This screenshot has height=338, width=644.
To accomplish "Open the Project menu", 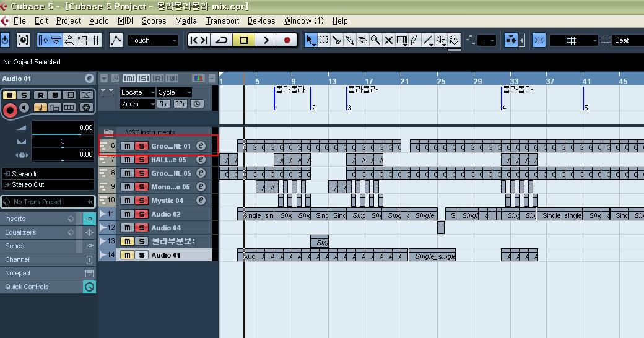I will pyautogui.click(x=68, y=20).
